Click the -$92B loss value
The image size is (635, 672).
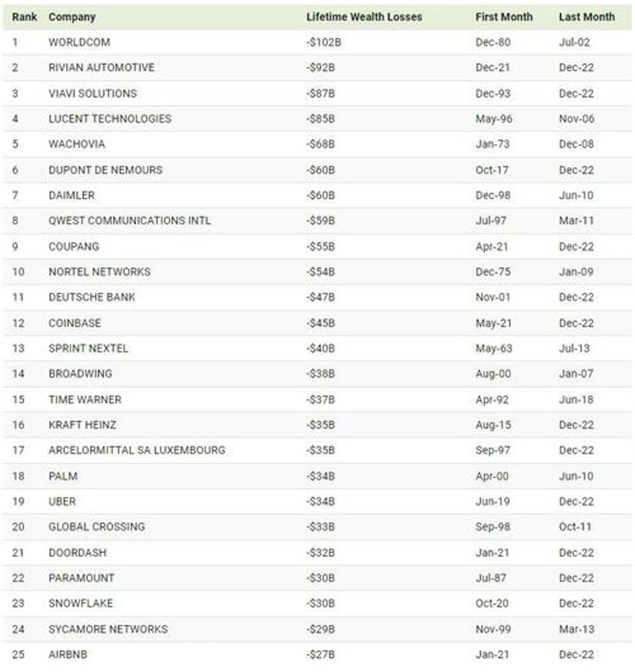point(320,67)
